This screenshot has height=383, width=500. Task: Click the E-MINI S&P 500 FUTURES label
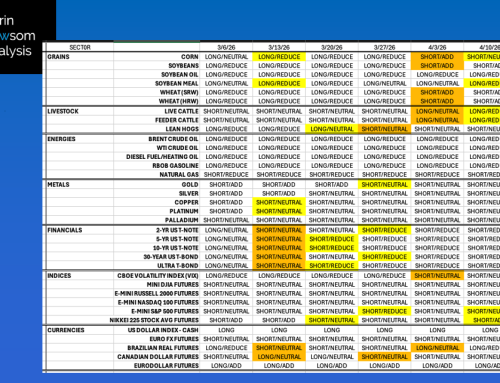tap(165, 311)
